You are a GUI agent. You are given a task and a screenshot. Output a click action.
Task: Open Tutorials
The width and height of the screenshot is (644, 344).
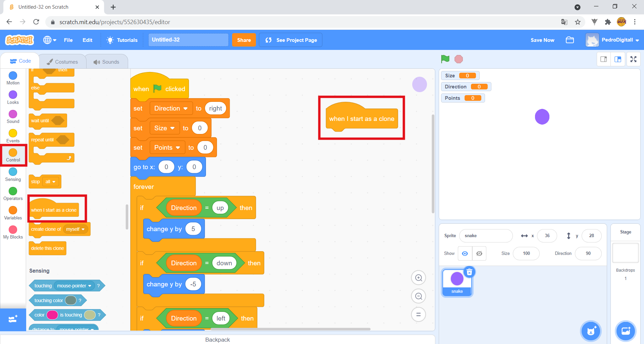tap(122, 40)
